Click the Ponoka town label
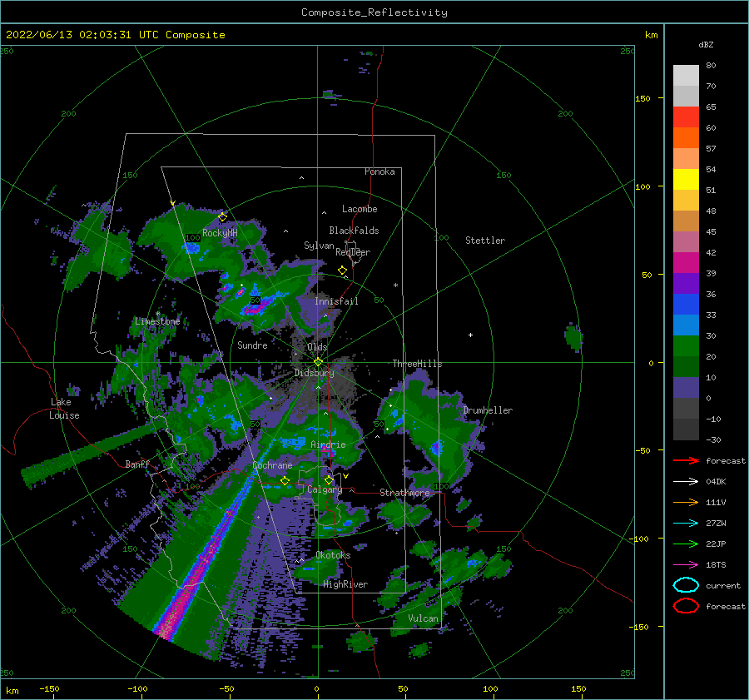This screenshot has width=749, height=700. [379, 172]
